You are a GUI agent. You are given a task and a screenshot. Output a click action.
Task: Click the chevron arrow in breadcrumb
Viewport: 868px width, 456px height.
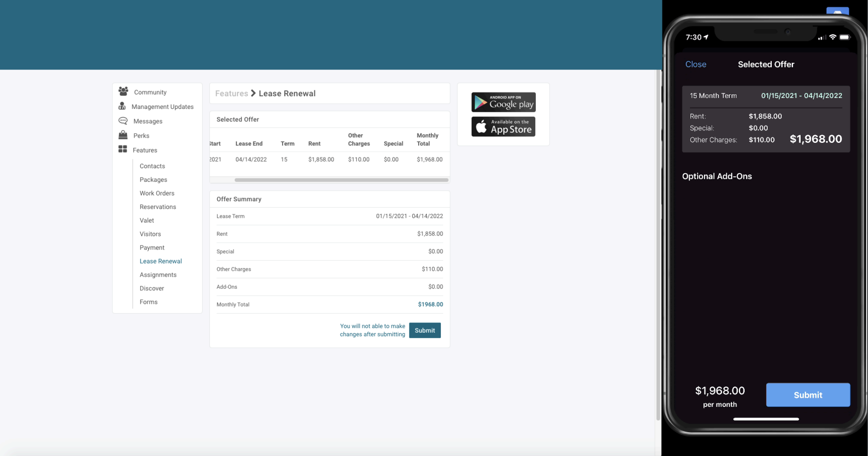253,93
